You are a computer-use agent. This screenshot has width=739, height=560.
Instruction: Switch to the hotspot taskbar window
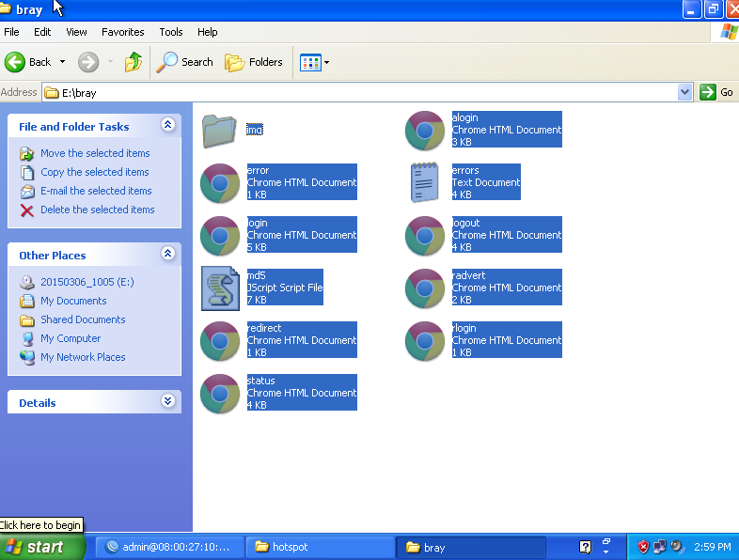point(321,547)
